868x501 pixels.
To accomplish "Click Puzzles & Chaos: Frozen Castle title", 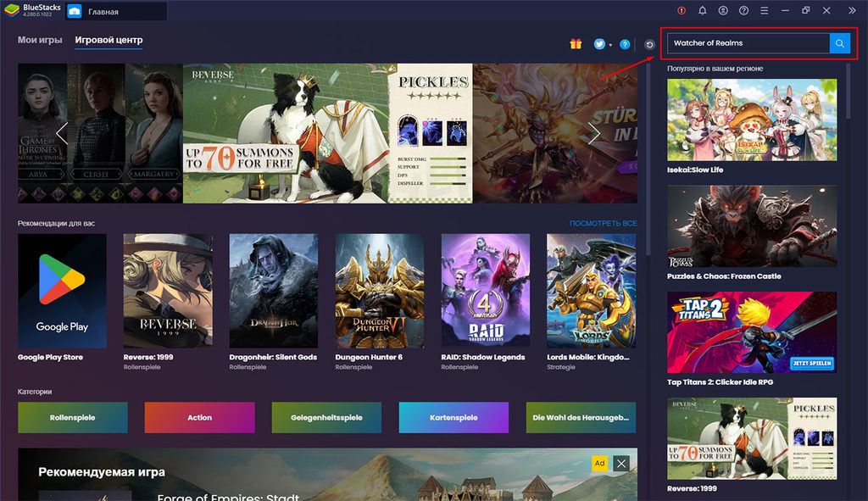I will click(724, 276).
